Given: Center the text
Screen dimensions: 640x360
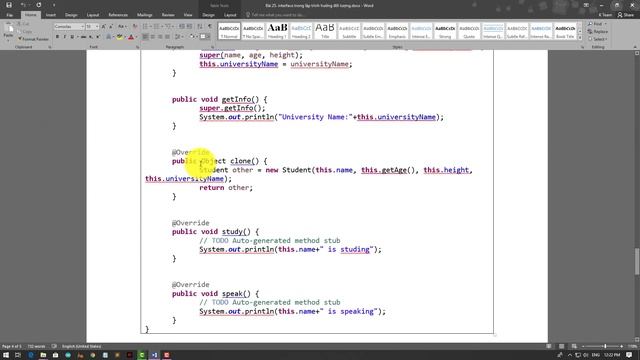Looking at the screenshot, I should point(153,37).
